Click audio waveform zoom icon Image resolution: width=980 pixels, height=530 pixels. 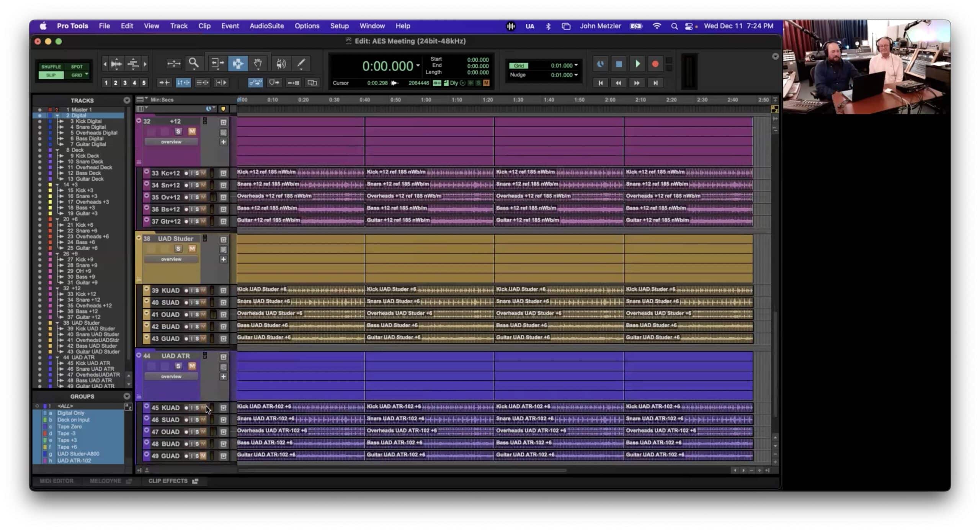116,64
